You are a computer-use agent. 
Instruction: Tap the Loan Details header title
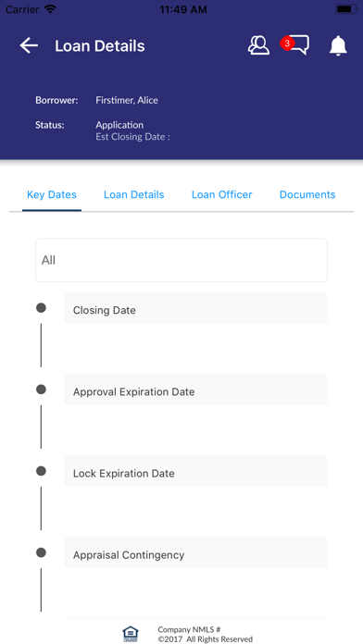click(100, 46)
